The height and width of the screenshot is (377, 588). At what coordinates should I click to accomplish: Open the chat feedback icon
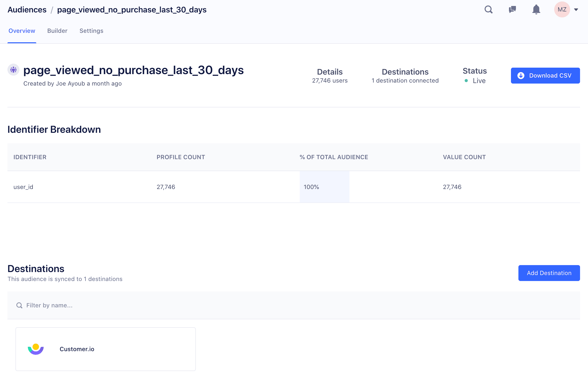point(512,9)
